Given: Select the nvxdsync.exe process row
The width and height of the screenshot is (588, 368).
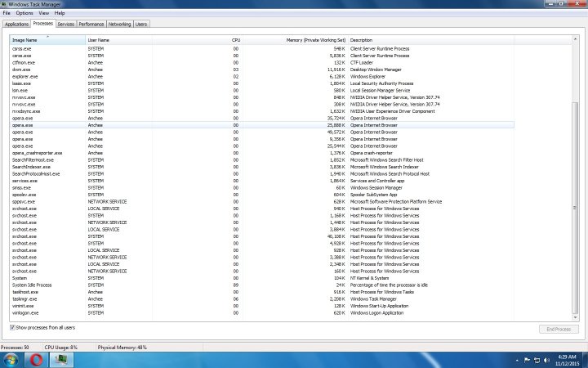Looking at the screenshot, I should [262, 111].
